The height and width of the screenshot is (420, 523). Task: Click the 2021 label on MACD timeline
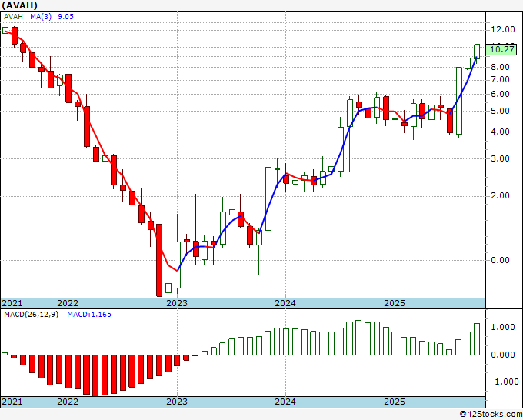(12, 402)
